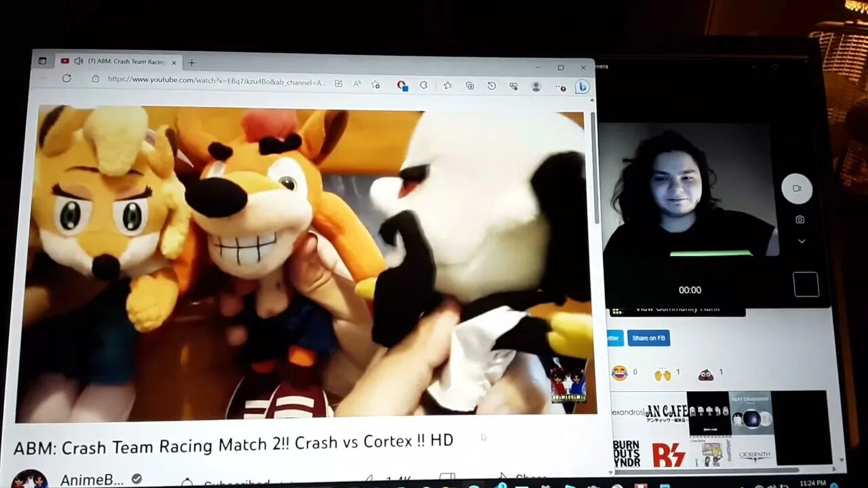Open the tab actions menu icon in Edge
868x488 pixels.
[x=42, y=61]
